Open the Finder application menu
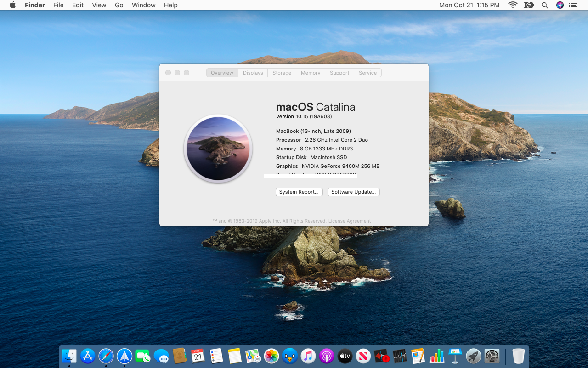Viewport: 588px width, 368px height. [34, 5]
